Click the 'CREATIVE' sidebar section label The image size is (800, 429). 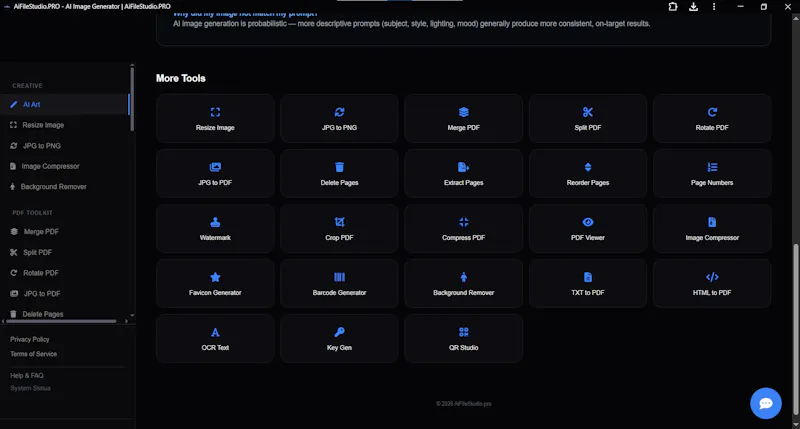pos(27,86)
